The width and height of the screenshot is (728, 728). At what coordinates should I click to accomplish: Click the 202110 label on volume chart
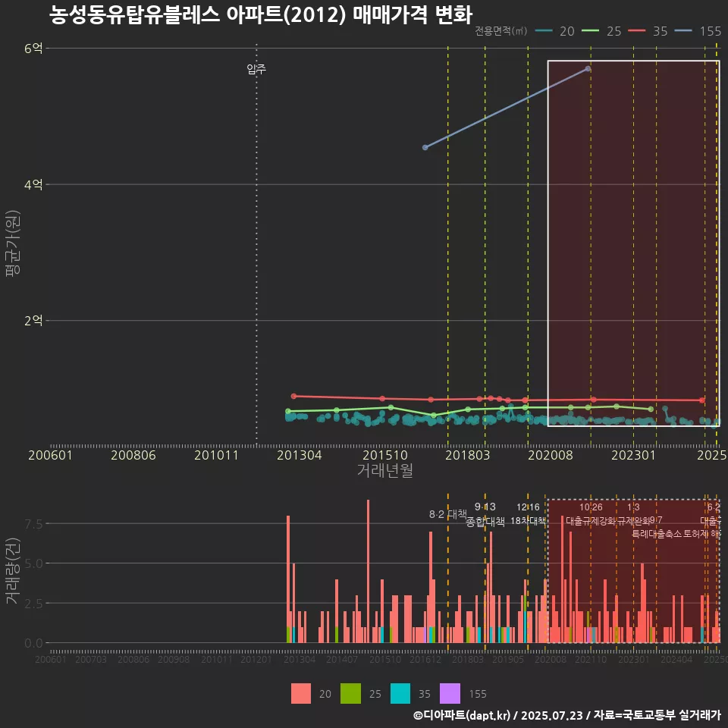click(591, 659)
